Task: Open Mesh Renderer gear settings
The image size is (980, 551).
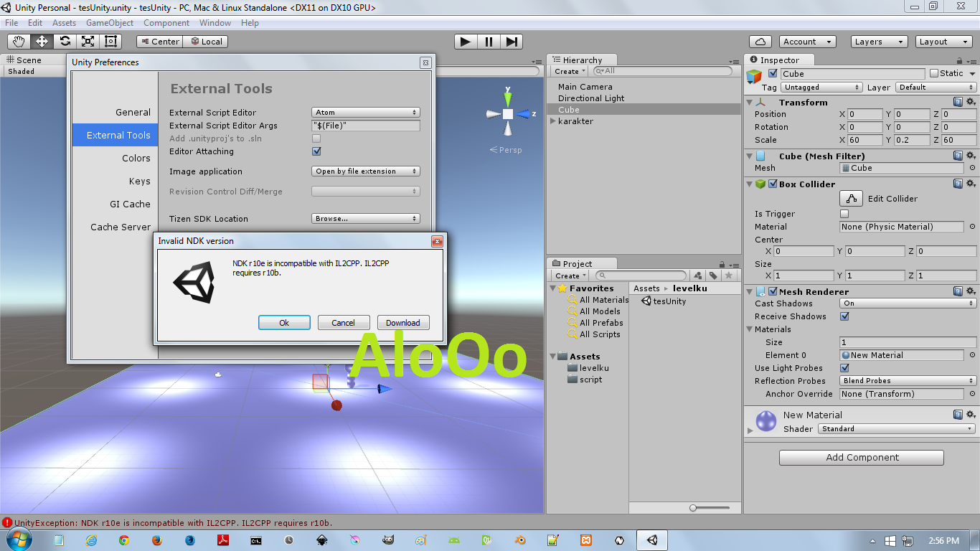Action: [971, 291]
